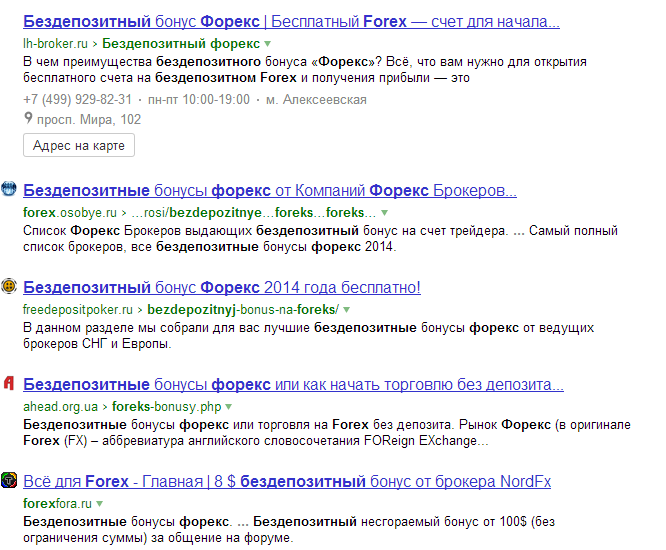Viewport: 666px width, 550px height.
Task: Open Всё для Forex - Главная result
Action: (287, 482)
